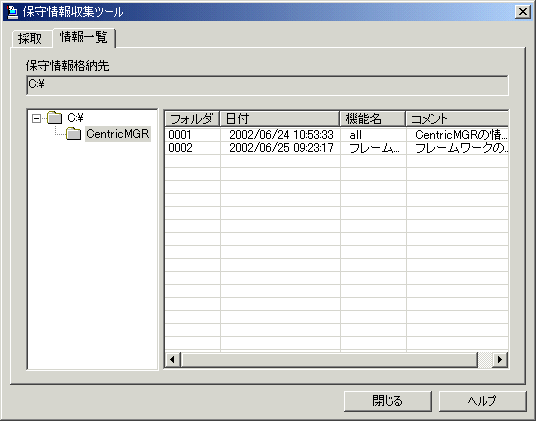Click date 2002/06/24 10:53:33

[x=281, y=135]
